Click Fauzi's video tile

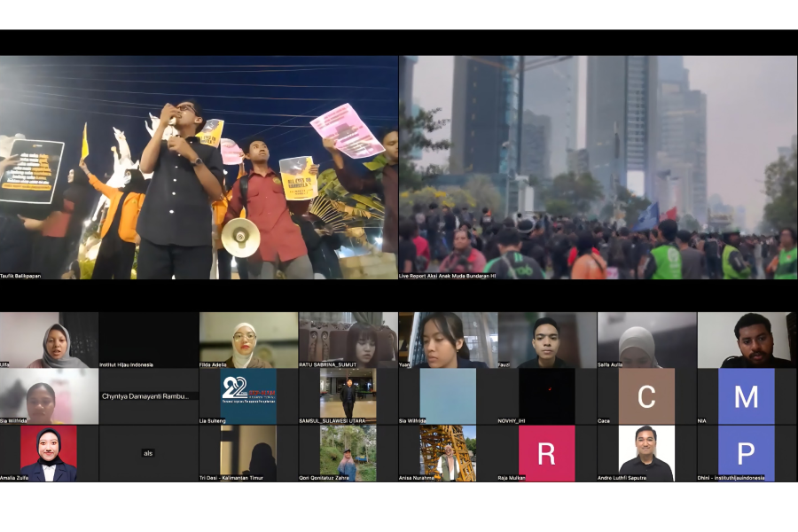tap(547, 340)
